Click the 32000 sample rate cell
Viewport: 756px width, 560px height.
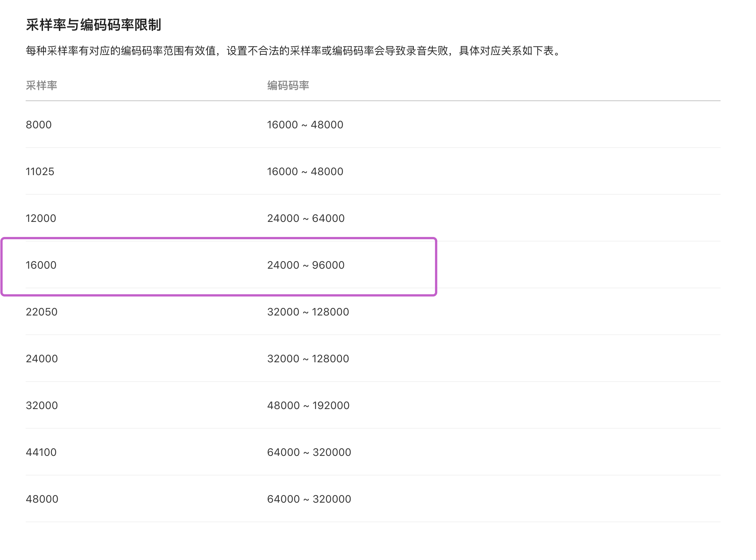[x=41, y=406]
